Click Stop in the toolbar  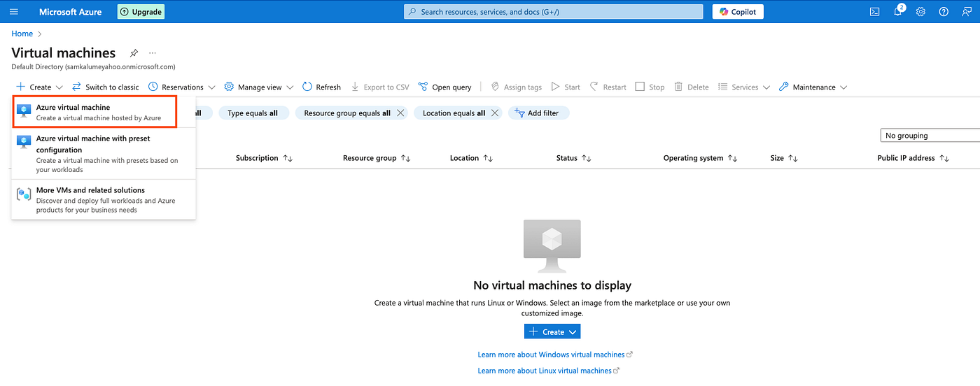point(650,87)
